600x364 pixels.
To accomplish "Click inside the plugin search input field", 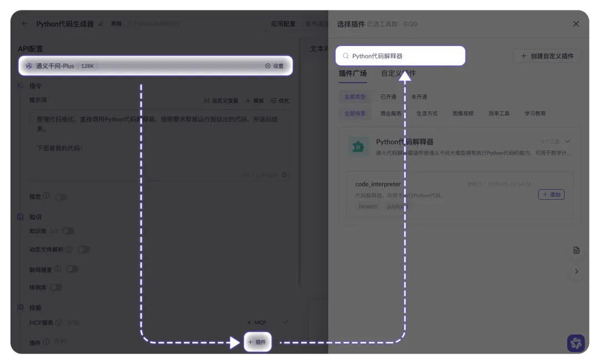I will (x=400, y=56).
